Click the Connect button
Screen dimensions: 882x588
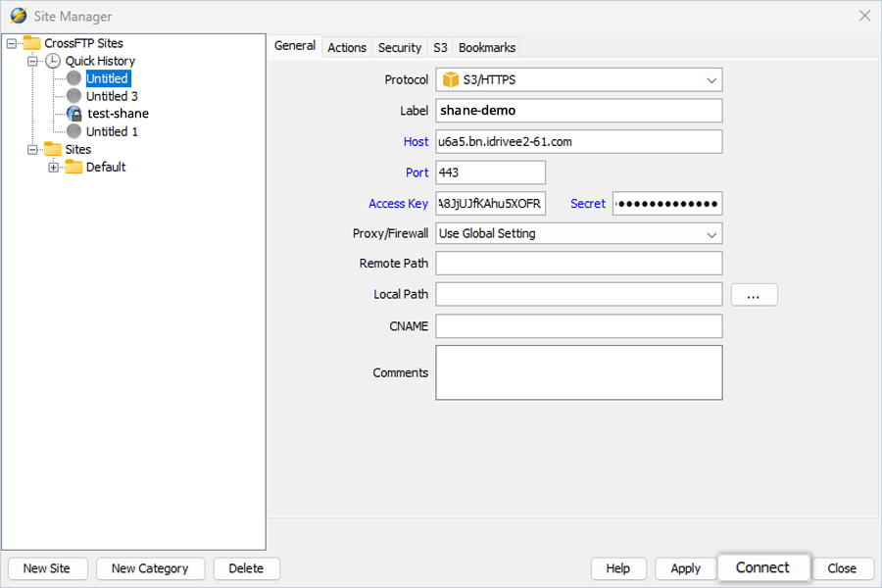point(763,567)
